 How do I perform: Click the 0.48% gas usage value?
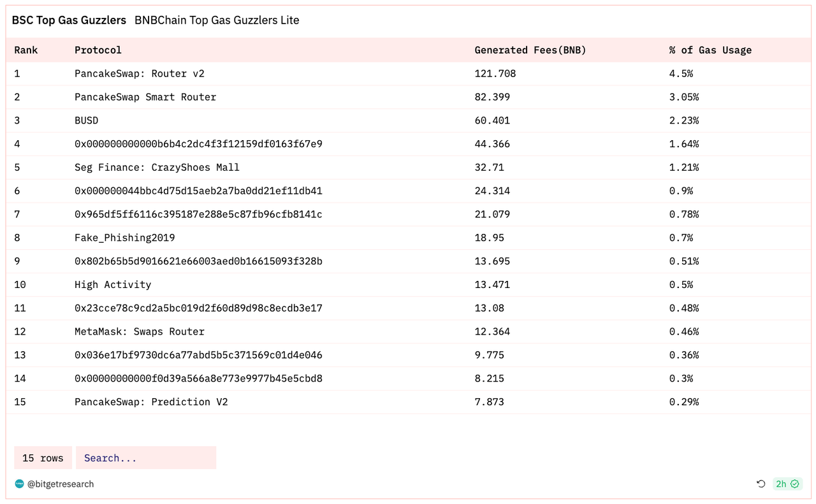point(684,308)
